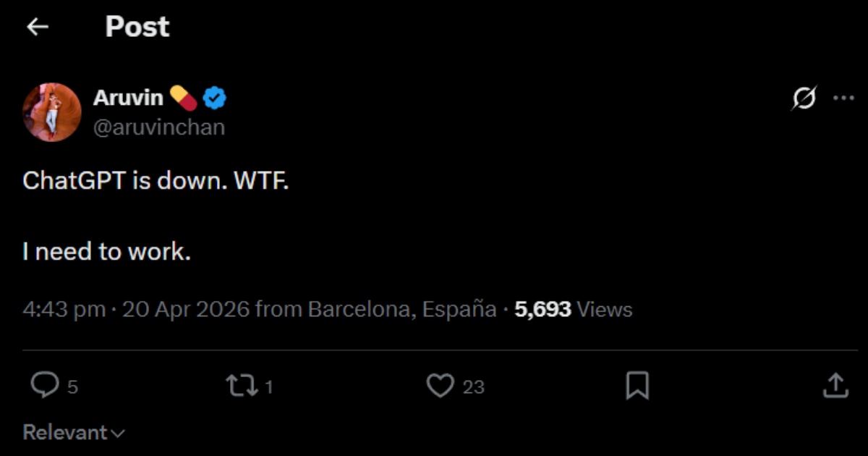Viewport: 868px width, 456px height.
Task: Open Grok actions icon on the post
Action: [804, 98]
